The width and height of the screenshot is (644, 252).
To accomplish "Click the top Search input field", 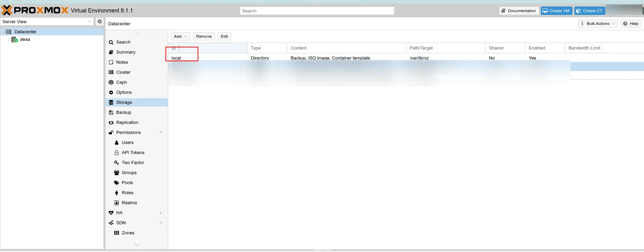I will point(317,11).
